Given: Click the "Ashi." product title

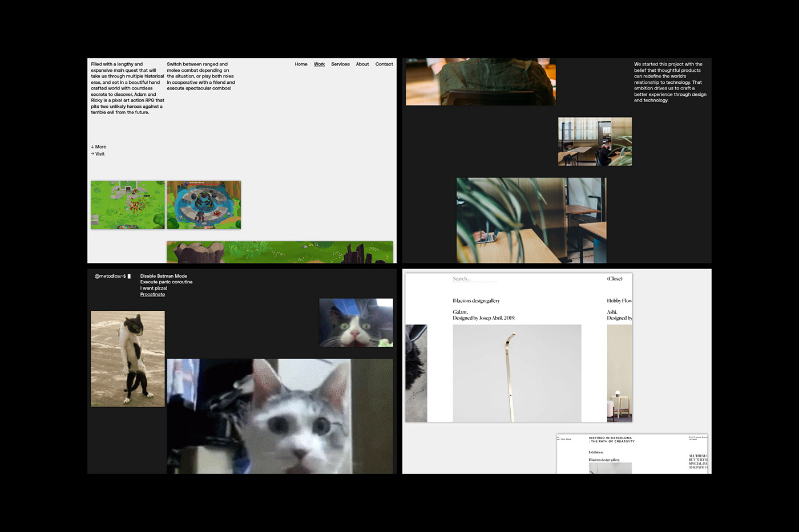Looking at the screenshot, I should 612,312.
